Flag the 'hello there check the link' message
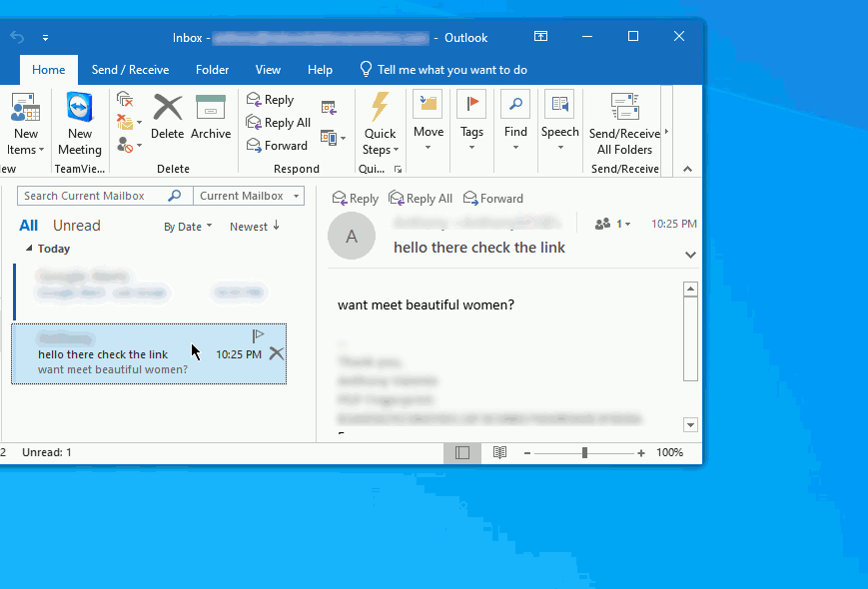868x589 pixels. [258, 335]
